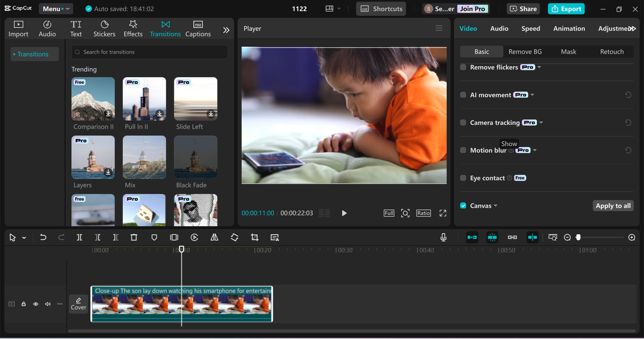Click the microphone record voiceover icon
This screenshot has width=644, height=339.
pos(443,237)
